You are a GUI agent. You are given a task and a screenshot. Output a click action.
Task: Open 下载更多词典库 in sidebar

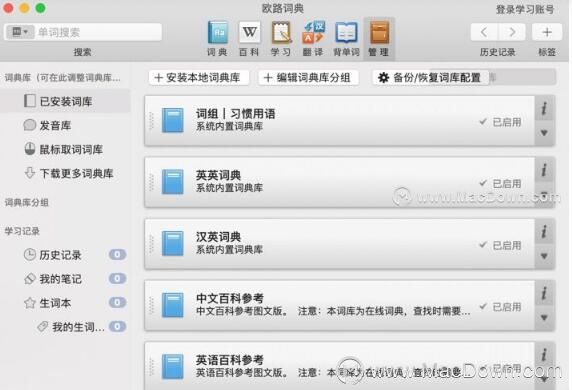[x=69, y=173]
